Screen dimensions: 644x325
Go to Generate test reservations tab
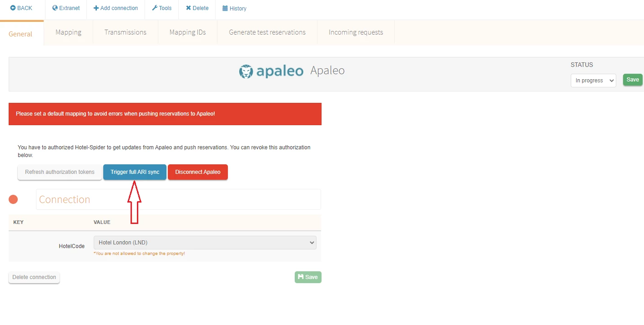[267, 32]
